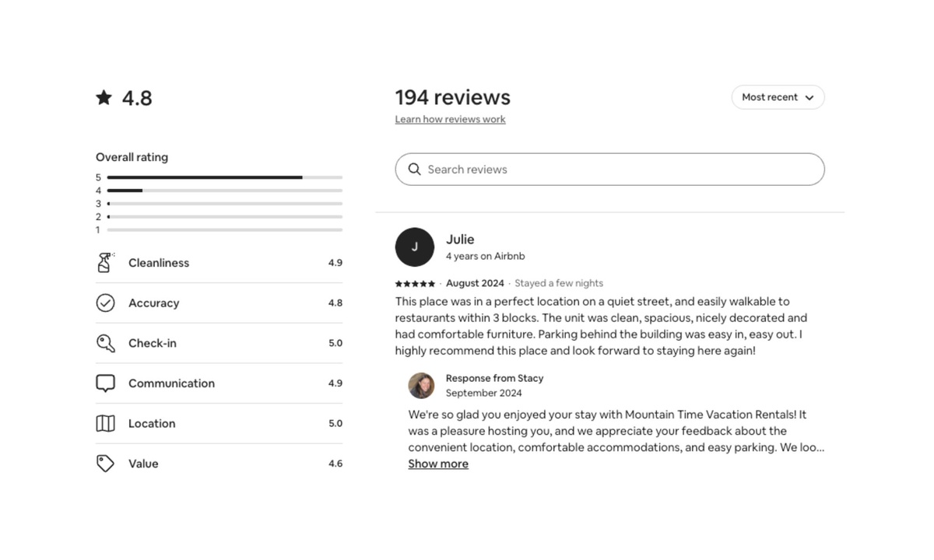
Task: Click the 1-star rating bar
Action: (224, 230)
